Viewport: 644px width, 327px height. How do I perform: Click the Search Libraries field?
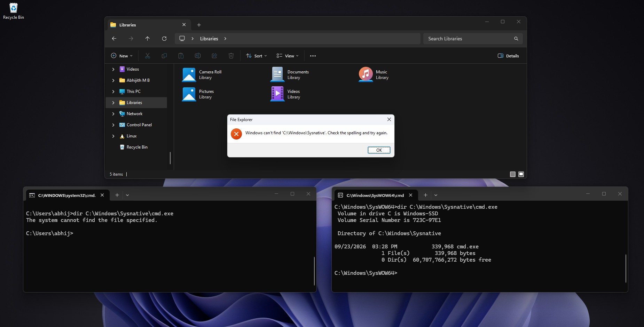point(473,39)
